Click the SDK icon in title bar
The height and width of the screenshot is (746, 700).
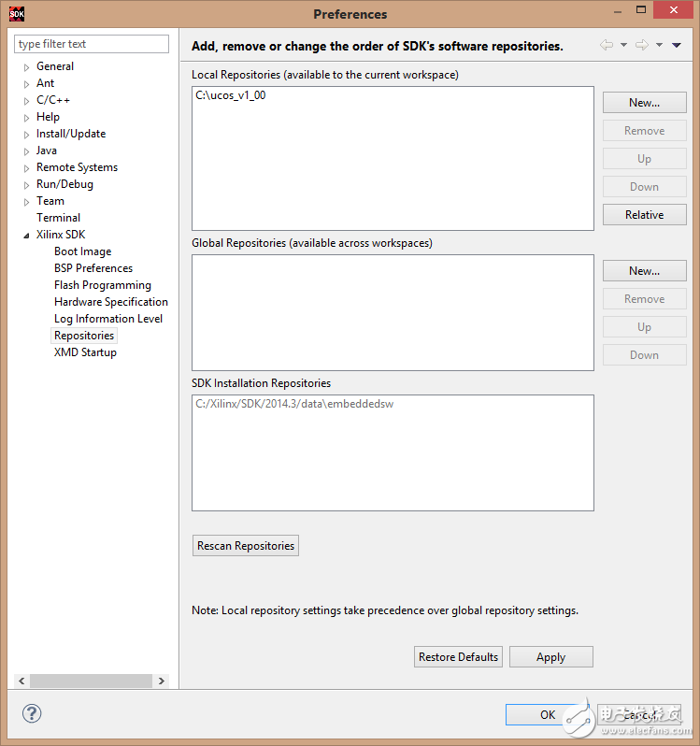coord(17,14)
